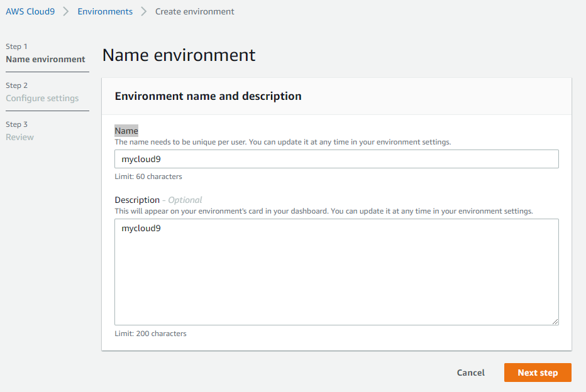This screenshot has height=392, width=586.
Task: Click inside the Description text area
Action: 336,271
